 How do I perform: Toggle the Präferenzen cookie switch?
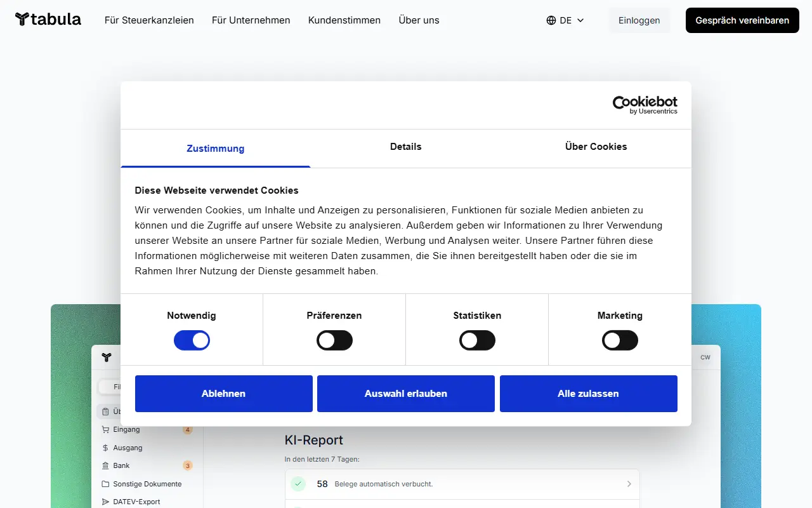pos(334,340)
